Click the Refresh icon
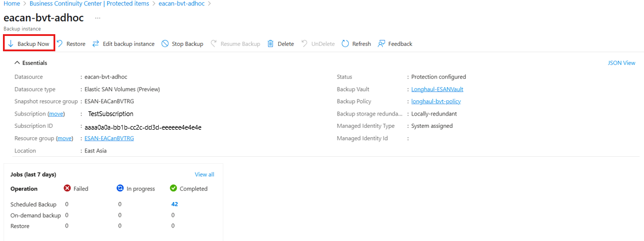This screenshot has width=644, height=241. 345,44
